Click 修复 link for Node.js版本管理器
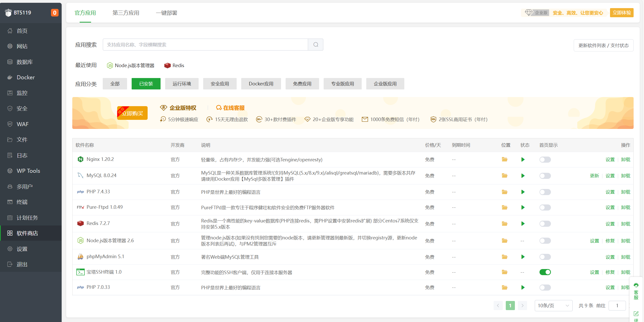Viewport: 644px width, 322px height. click(x=610, y=241)
